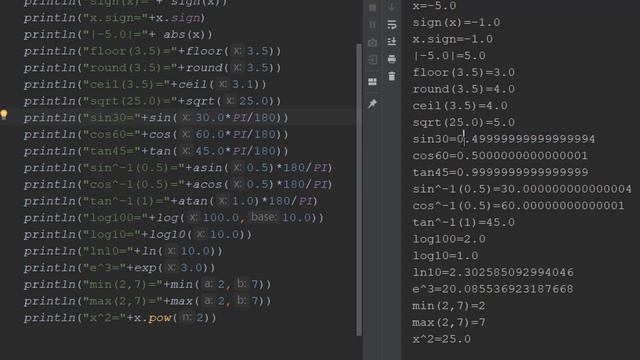Click console output "x.sign=-1.0"
This screenshot has height=360, width=640.
pos(453,39)
